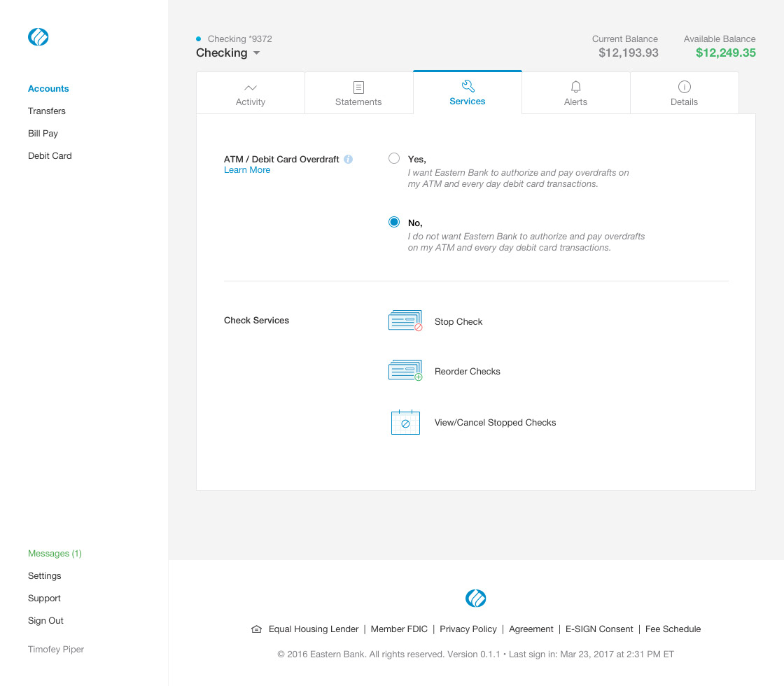
Task: Open Messages (1) in sidebar
Action: point(55,554)
